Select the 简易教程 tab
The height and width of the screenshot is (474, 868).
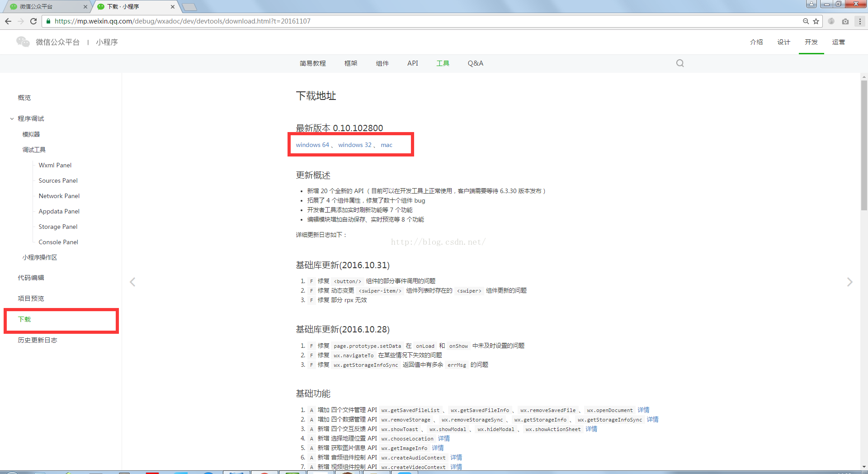click(312, 63)
